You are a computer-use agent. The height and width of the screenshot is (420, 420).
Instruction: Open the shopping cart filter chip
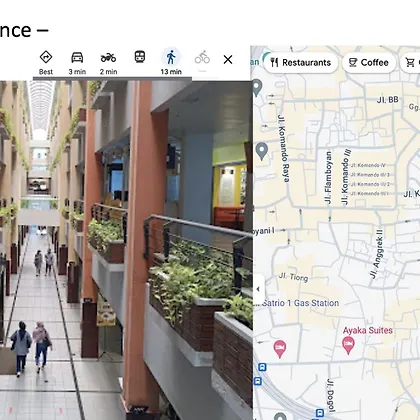click(x=411, y=62)
